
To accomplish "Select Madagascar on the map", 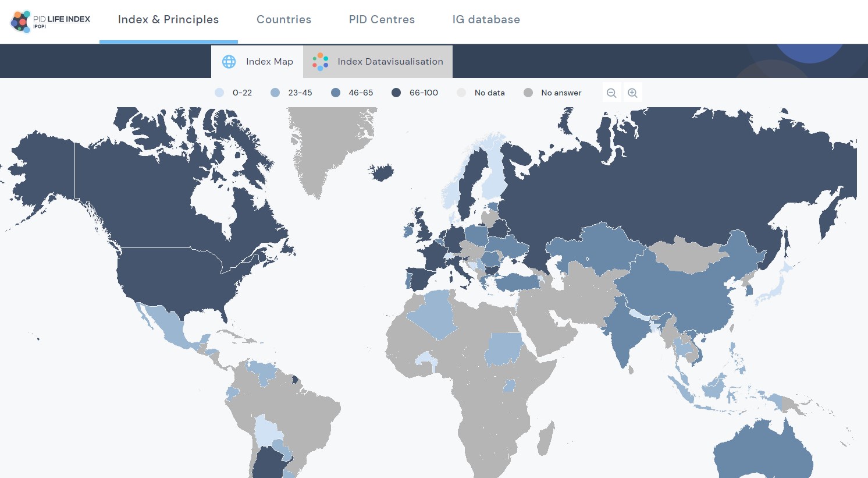I will (546, 438).
